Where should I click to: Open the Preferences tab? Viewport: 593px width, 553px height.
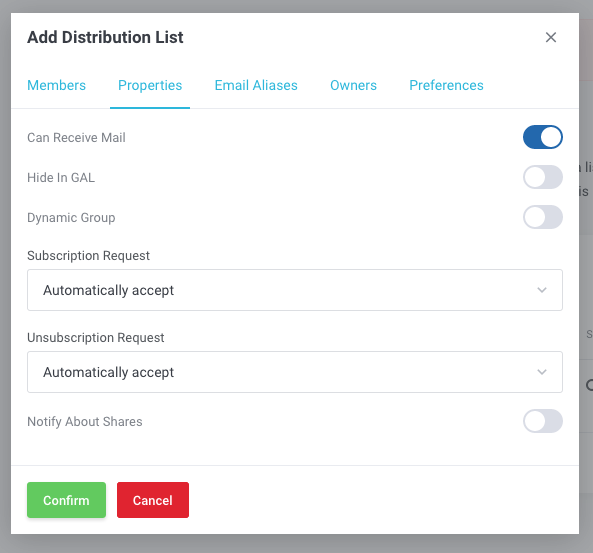446,85
